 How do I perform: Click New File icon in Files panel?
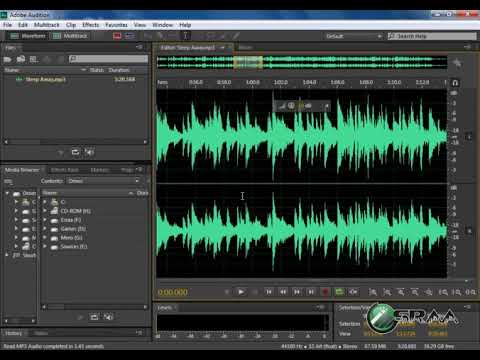pyautogui.click(x=33, y=59)
